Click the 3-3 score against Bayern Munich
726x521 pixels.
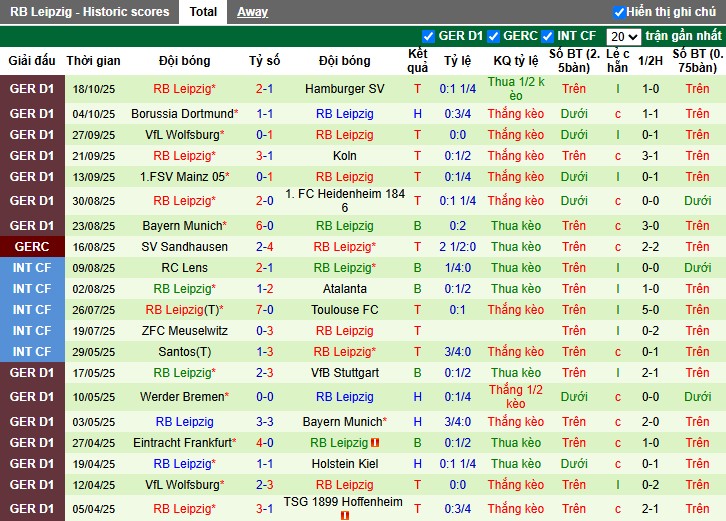click(x=264, y=421)
